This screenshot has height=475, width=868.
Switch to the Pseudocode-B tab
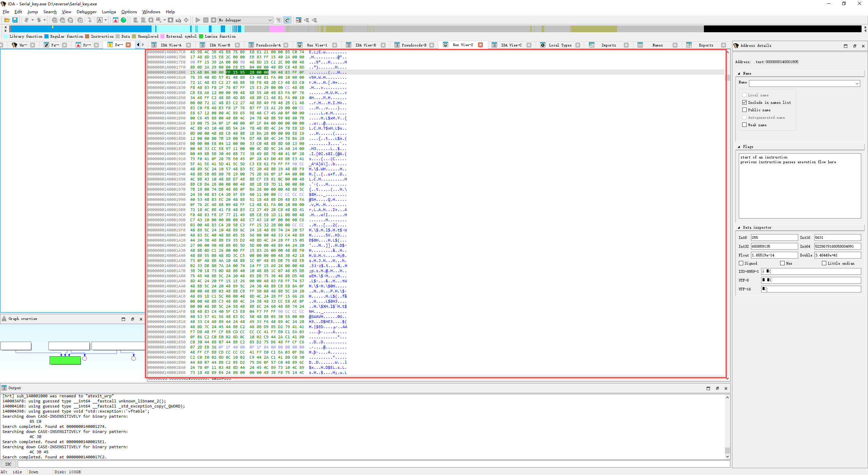coord(414,45)
